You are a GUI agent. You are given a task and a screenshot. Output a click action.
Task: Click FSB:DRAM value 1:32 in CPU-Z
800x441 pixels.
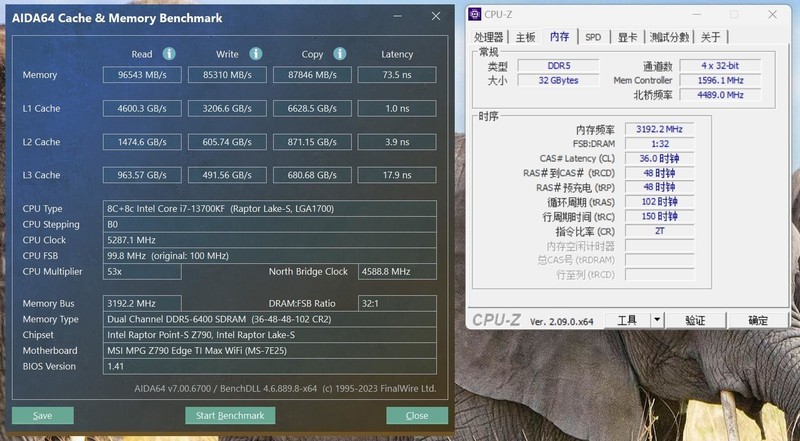coord(659,143)
